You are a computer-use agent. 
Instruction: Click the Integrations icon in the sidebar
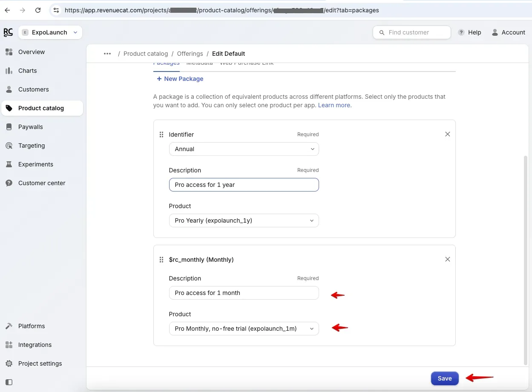pyautogui.click(x=9, y=345)
